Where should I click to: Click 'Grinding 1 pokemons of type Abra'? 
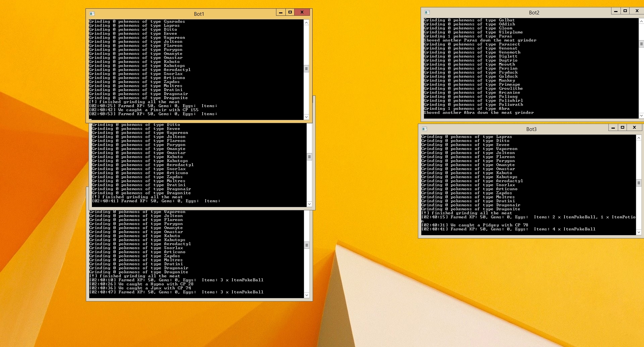[467, 109]
